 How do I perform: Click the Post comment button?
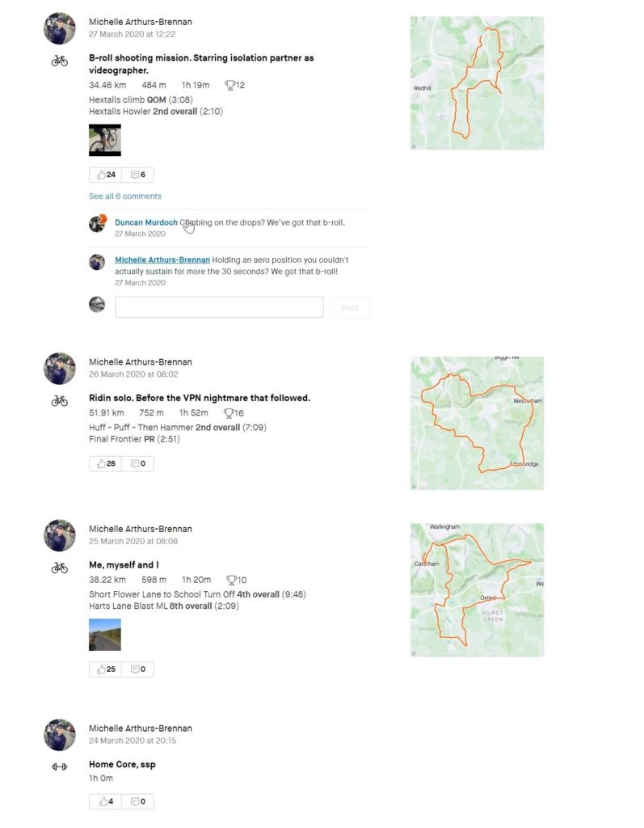(x=349, y=307)
